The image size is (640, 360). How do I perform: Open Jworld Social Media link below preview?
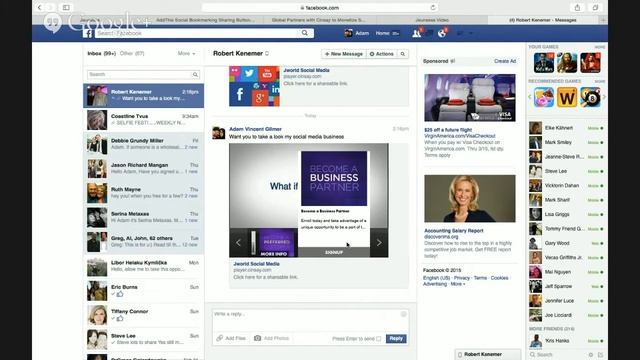coord(256,264)
